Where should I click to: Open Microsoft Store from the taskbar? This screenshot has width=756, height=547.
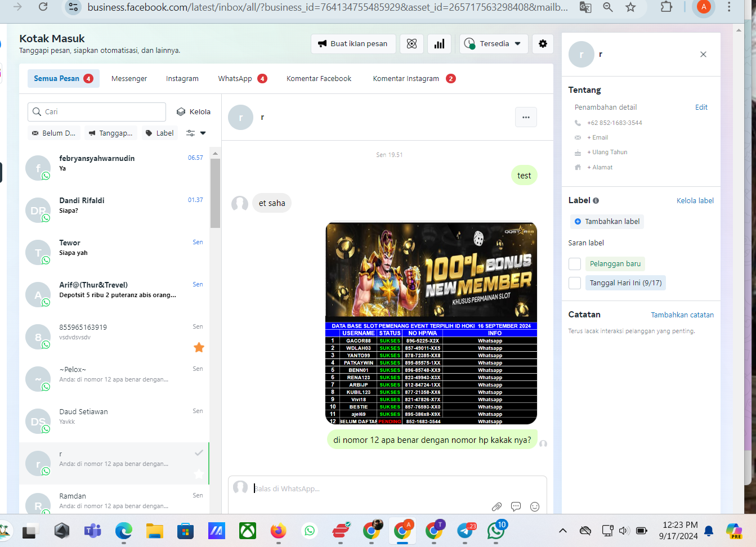(185, 530)
